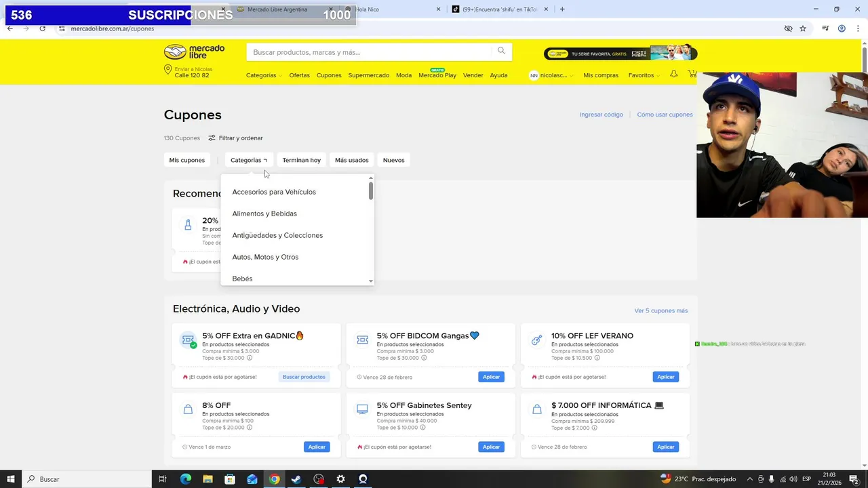Filter coupons by Más usados
Screen dimensions: 868x488
pyautogui.click(x=352, y=160)
